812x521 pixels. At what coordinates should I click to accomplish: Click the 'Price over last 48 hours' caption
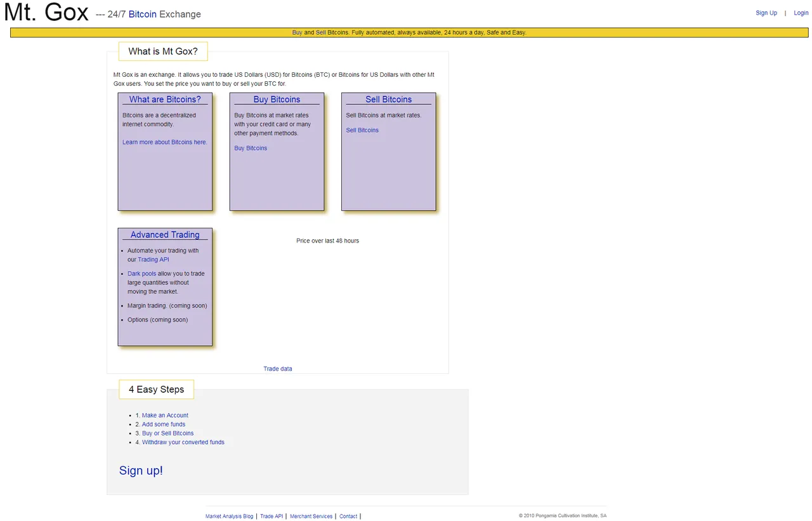pyautogui.click(x=327, y=241)
